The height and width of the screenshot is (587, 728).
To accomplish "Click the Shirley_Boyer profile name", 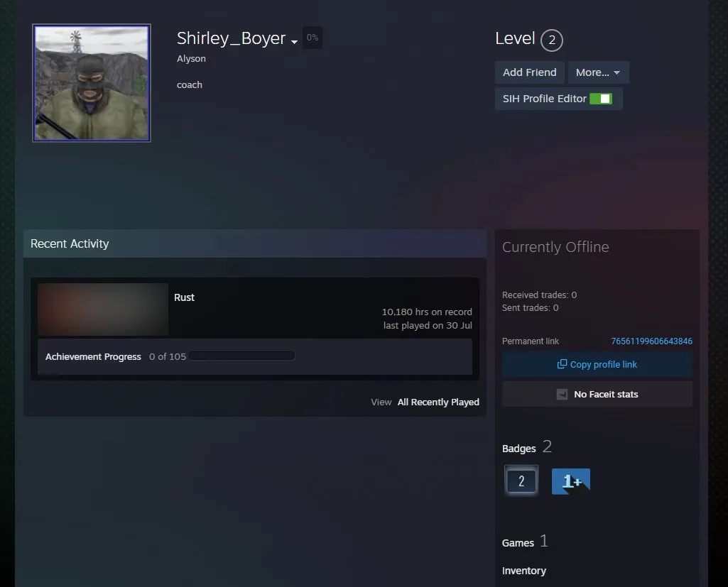I will click(232, 38).
